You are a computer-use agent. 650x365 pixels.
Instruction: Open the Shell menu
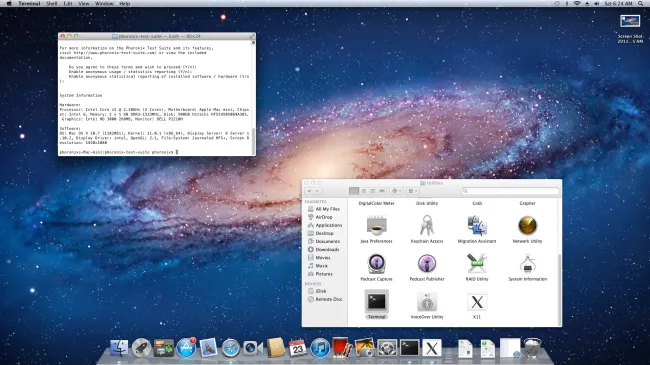pyautogui.click(x=51, y=3)
